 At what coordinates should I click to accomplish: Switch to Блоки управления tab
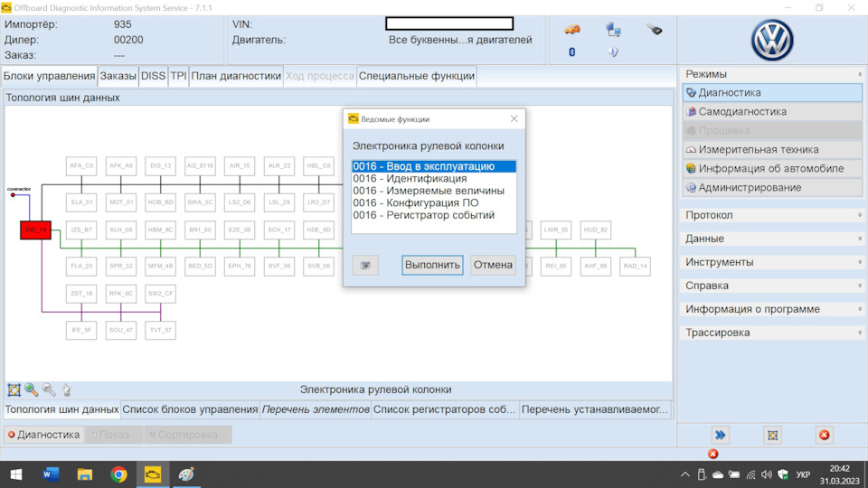coord(49,76)
